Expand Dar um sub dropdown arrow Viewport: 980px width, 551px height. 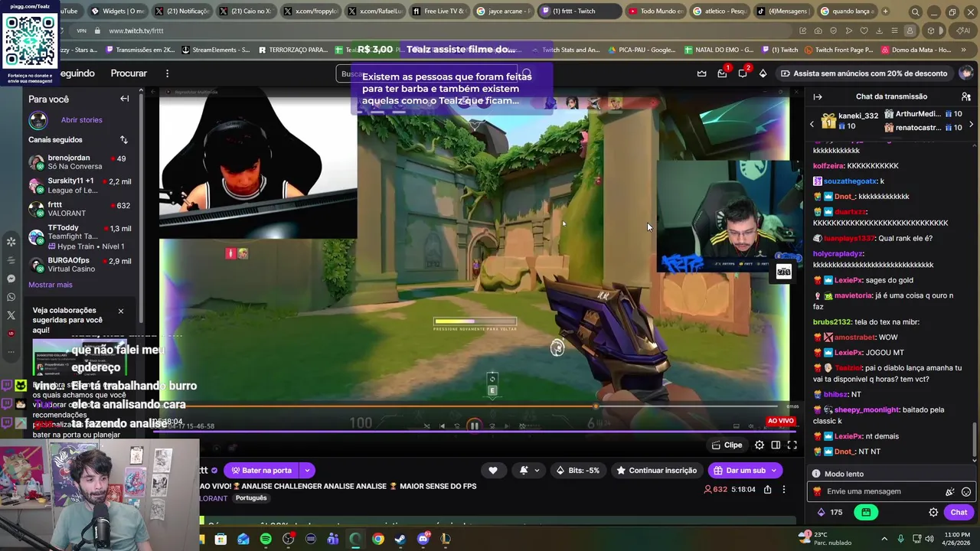coord(774,471)
